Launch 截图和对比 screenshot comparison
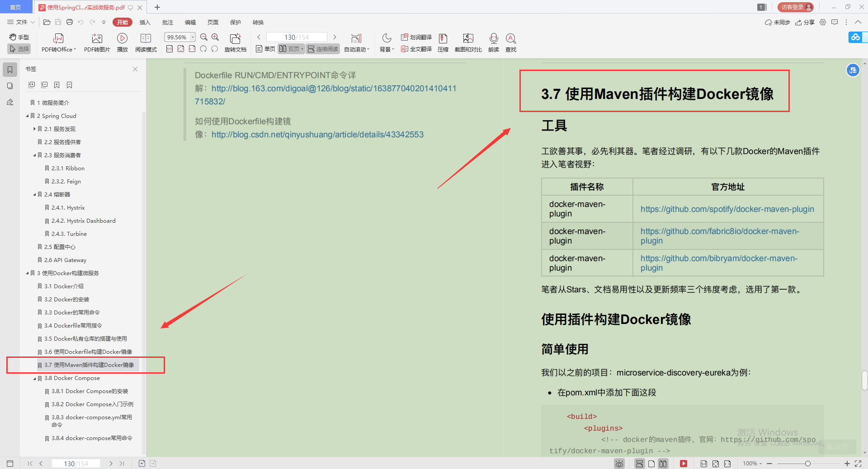 (468, 43)
